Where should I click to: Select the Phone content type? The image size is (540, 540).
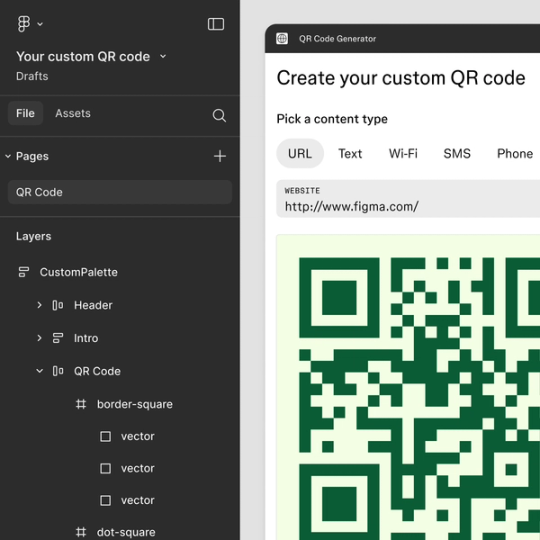[x=515, y=154]
